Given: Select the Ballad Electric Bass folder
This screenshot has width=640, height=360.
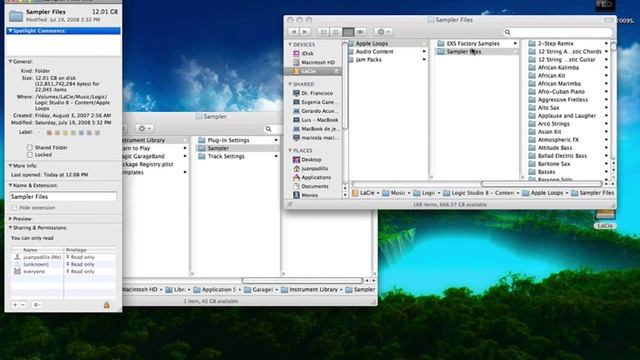Looking at the screenshot, I should [568, 156].
